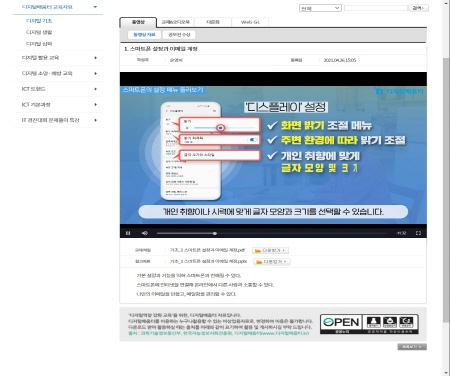Switch to the Web GL tab
Image resolution: width=450 pixels, height=376 pixels.
250,22
